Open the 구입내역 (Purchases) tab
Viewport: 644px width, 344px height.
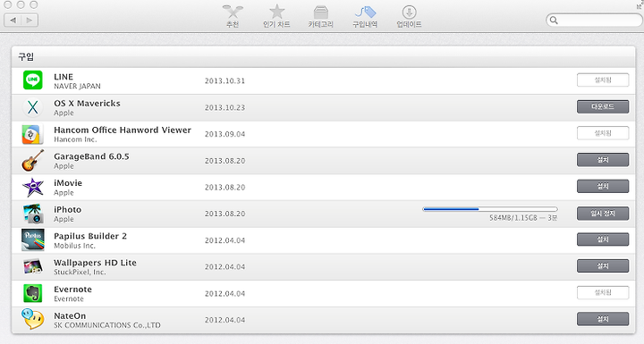(x=365, y=16)
